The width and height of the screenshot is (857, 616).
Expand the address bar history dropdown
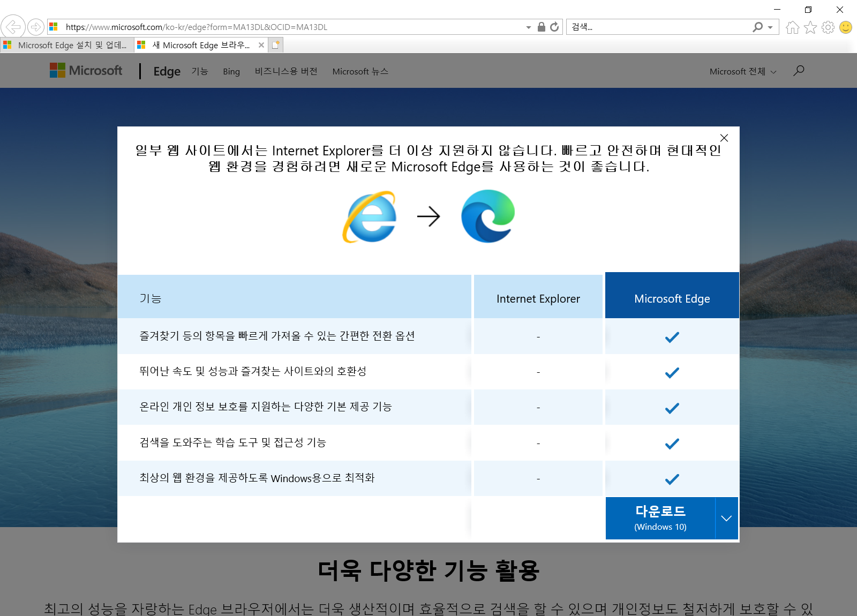[529, 27]
